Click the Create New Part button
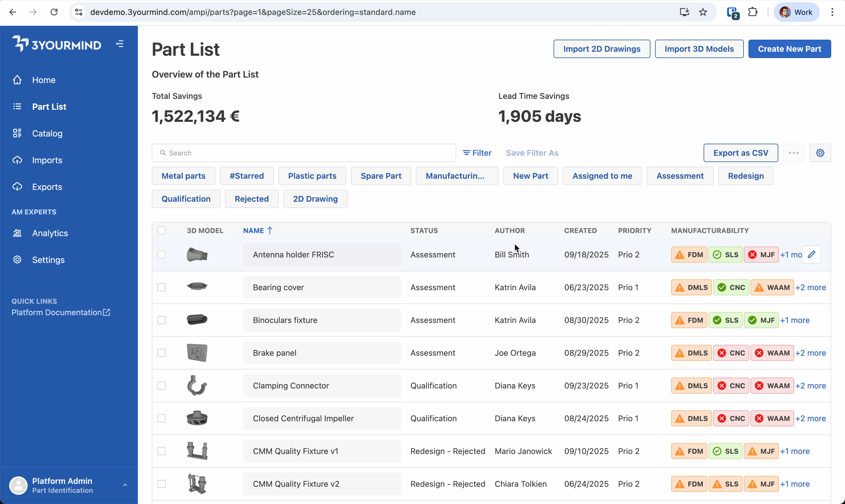The width and height of the screenshot is (845, 504). pyautogui.click(x=789, y=49)
